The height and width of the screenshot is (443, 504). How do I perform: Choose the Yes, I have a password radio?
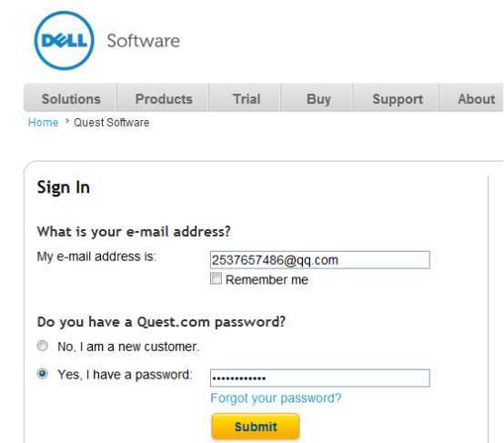(43, 374)
